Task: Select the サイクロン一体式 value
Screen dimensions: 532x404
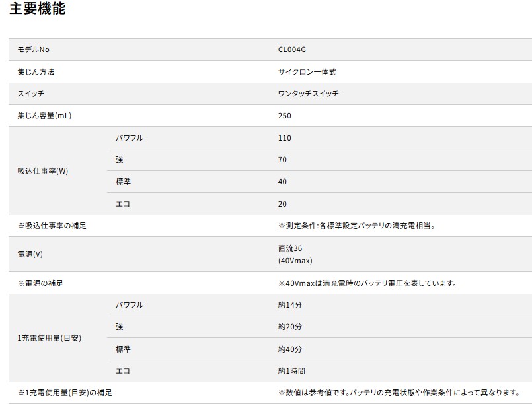Action: [x=307, y=72]
